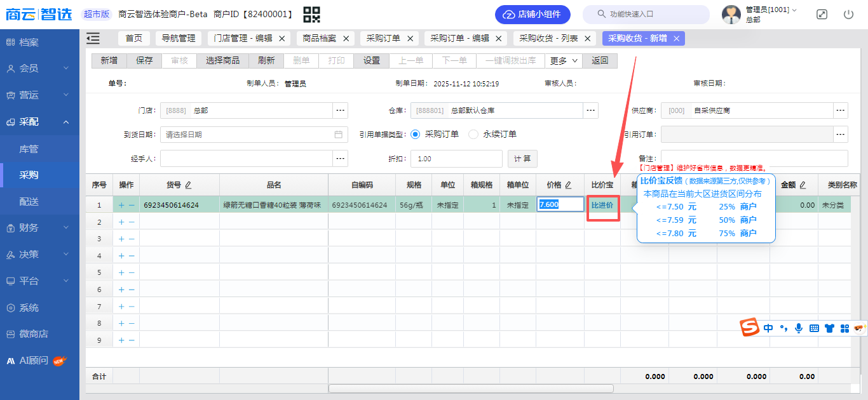Open the 更多 dropdown in toolbar
868x400 pixels.
point(563,61)
